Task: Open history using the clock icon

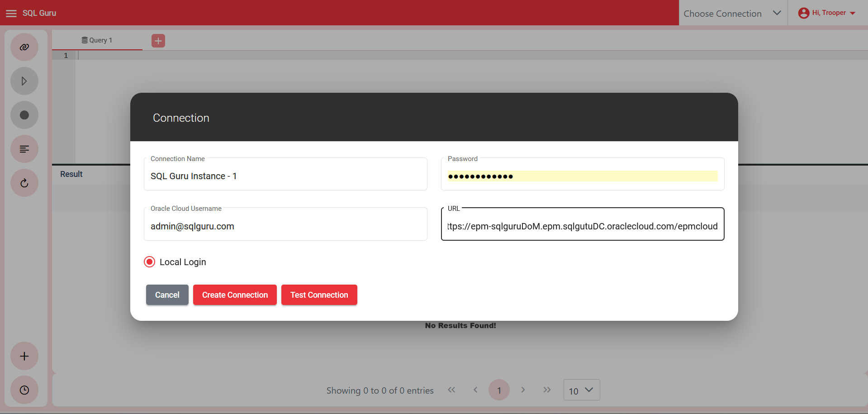Action: click(24, 390)
